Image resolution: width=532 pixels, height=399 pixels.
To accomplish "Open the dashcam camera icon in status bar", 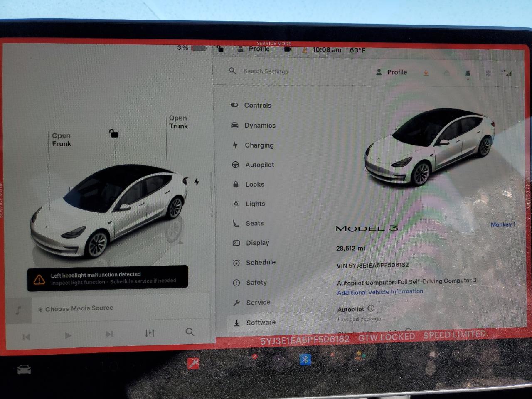I will (287, 50).
